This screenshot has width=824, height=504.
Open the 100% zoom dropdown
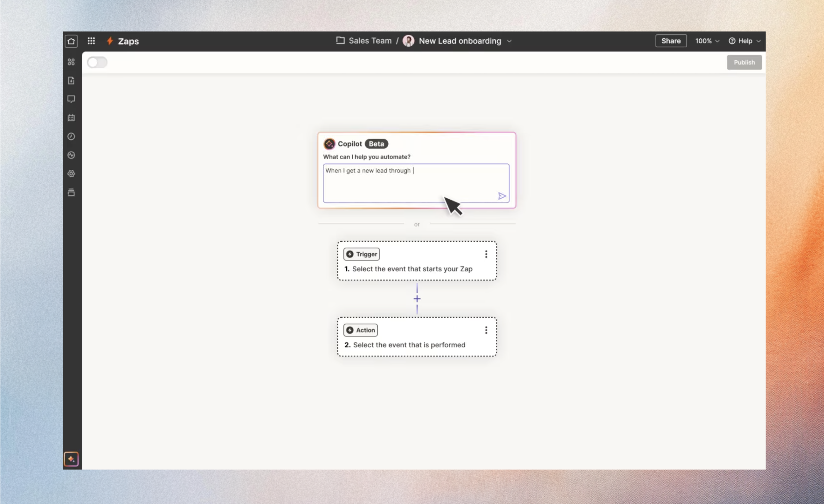707,41
